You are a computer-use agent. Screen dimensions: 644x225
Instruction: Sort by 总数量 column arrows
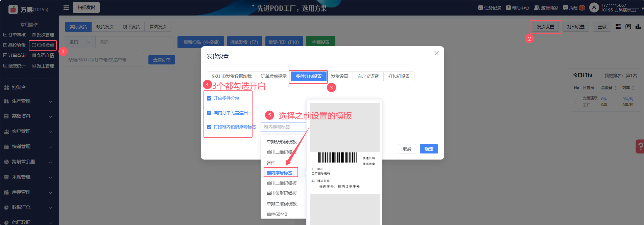tap(616, 88)
